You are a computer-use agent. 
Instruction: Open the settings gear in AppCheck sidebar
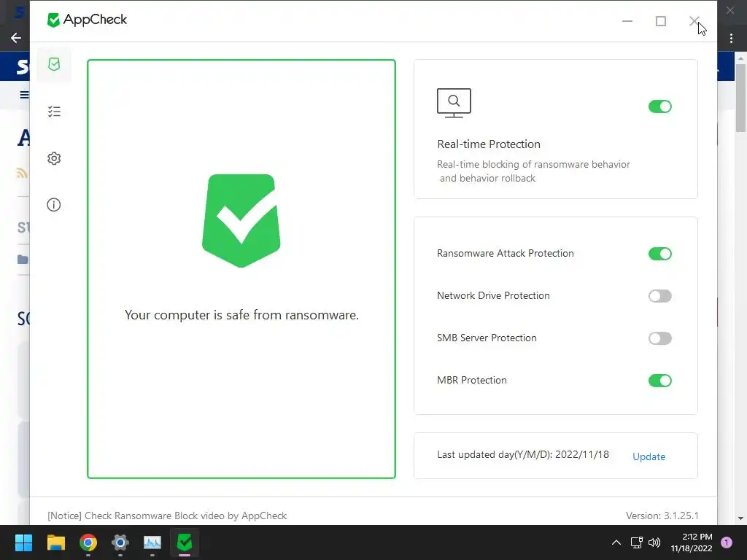54,158
